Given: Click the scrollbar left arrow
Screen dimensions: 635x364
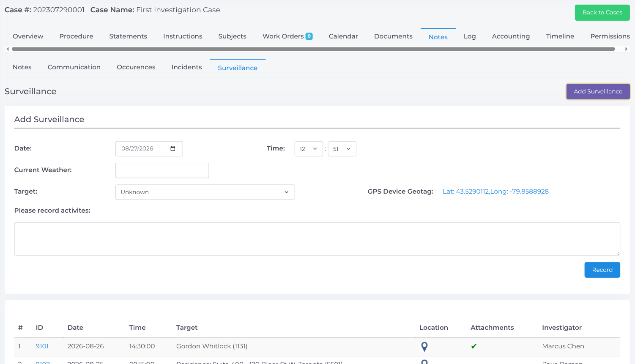Looking at the screenshot, I should point(8,49).
